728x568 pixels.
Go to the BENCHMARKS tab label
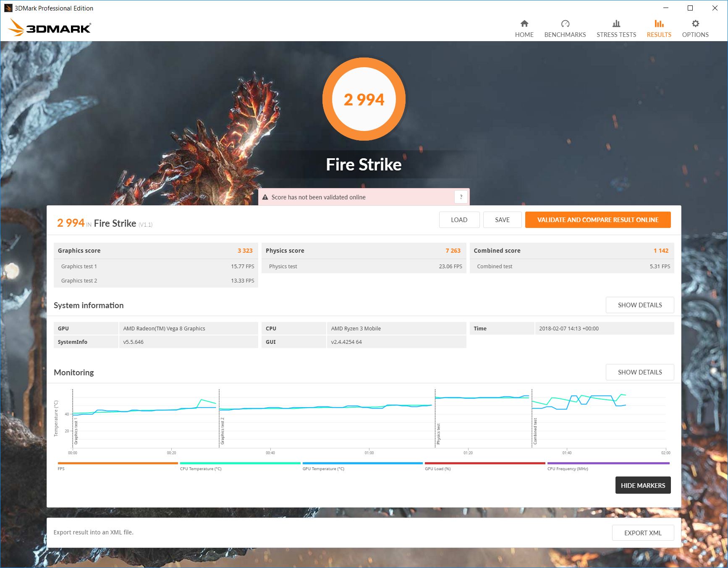(565, 35)
